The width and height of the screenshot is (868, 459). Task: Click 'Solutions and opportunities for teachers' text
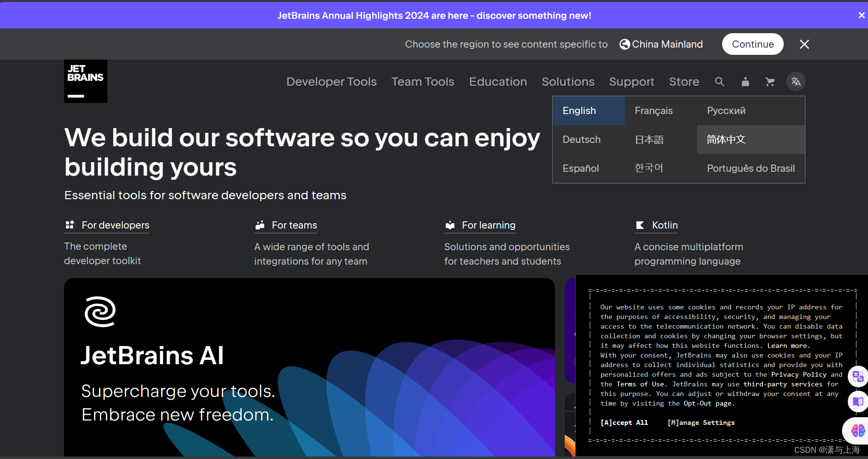click(x=507, y=254)
